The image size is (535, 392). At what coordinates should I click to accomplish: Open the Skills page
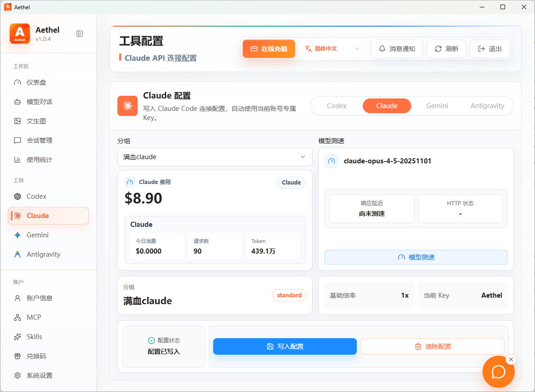[48, 337]
